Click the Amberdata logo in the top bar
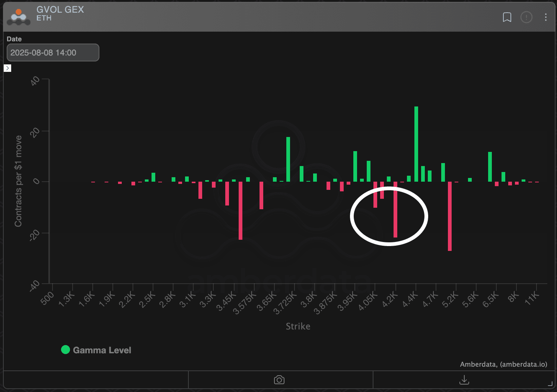This screenshot has height=392, width=557. pyautogui.click(x=18, y=16)
